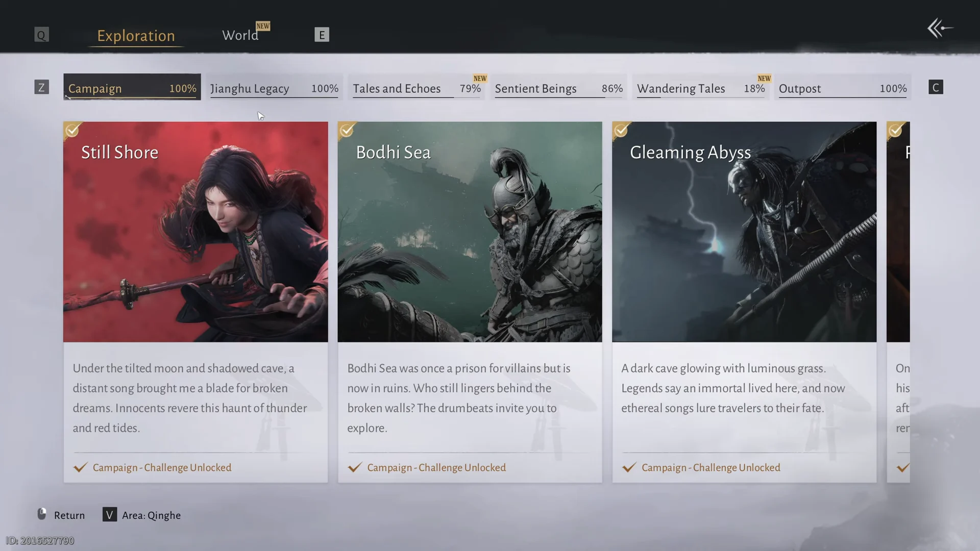Click the Z key prompt icon
The width and height of the screenshot is (980, 551).
point(42,87)
